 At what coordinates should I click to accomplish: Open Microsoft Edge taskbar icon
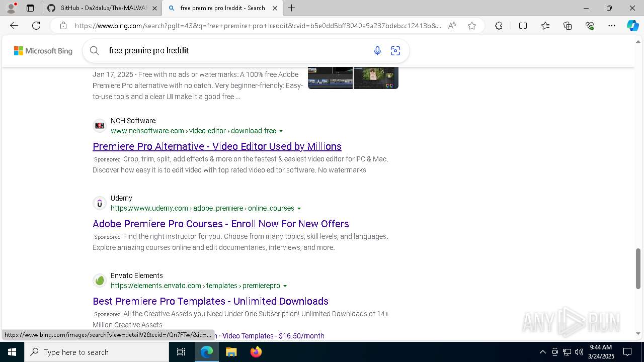[207, 352]
